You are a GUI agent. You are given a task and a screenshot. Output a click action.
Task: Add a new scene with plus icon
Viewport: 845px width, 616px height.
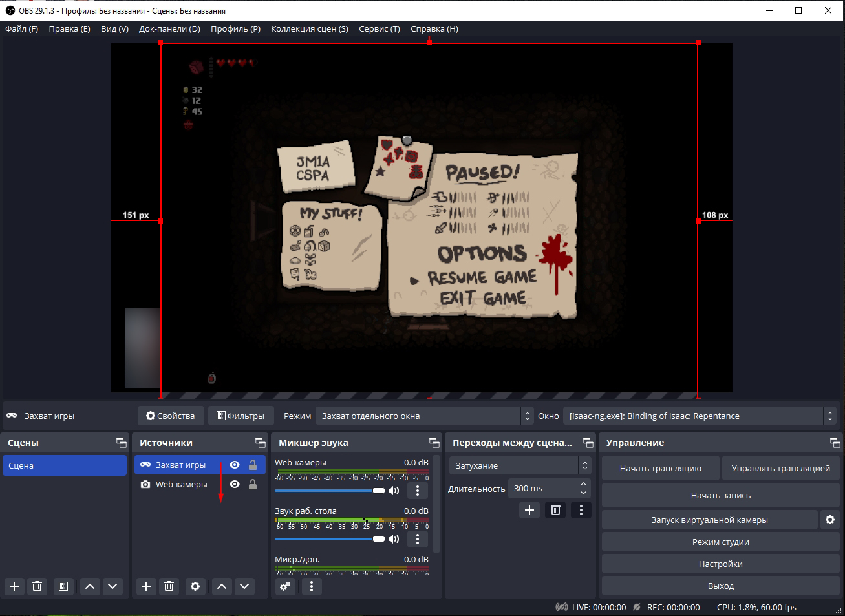[14, 586]
